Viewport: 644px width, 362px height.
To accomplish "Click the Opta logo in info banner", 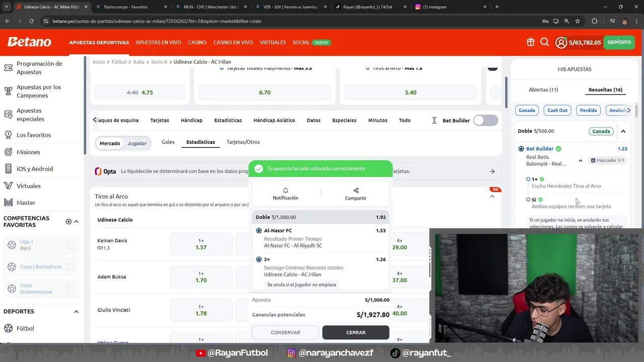I will point(105,171).
